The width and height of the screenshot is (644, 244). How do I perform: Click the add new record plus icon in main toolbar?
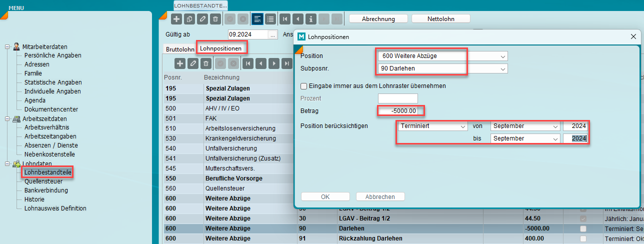point(176,19)
